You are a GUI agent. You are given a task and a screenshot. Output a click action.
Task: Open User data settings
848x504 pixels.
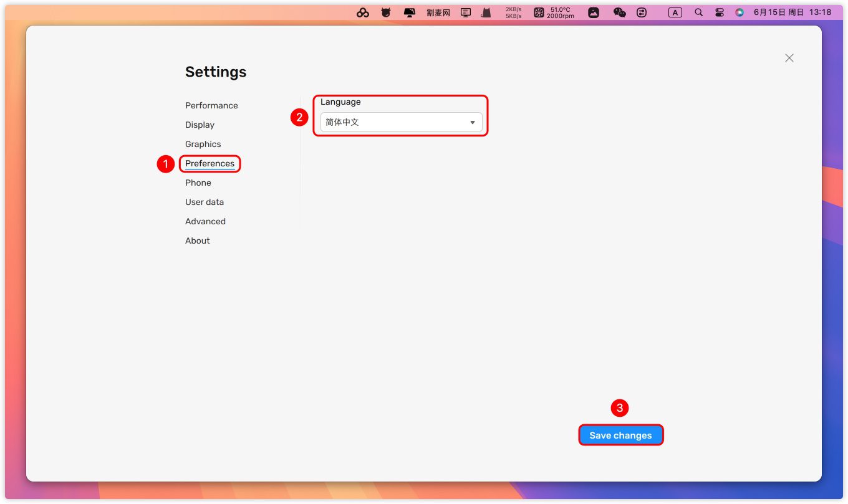[204, 202]
